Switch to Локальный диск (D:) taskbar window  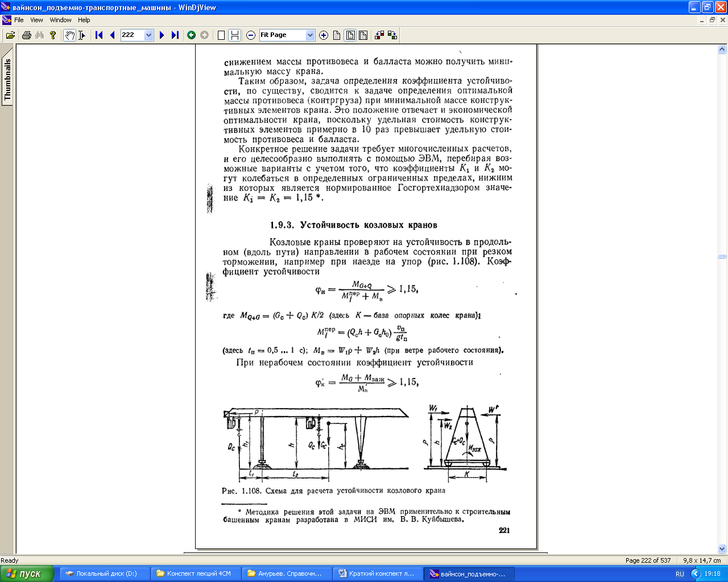click(x=105, y=574)
